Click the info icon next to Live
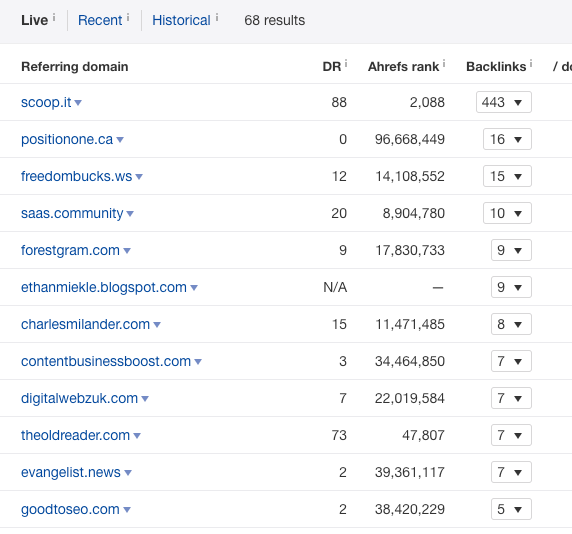Viewport: 572px width, 534px height. 54,17
